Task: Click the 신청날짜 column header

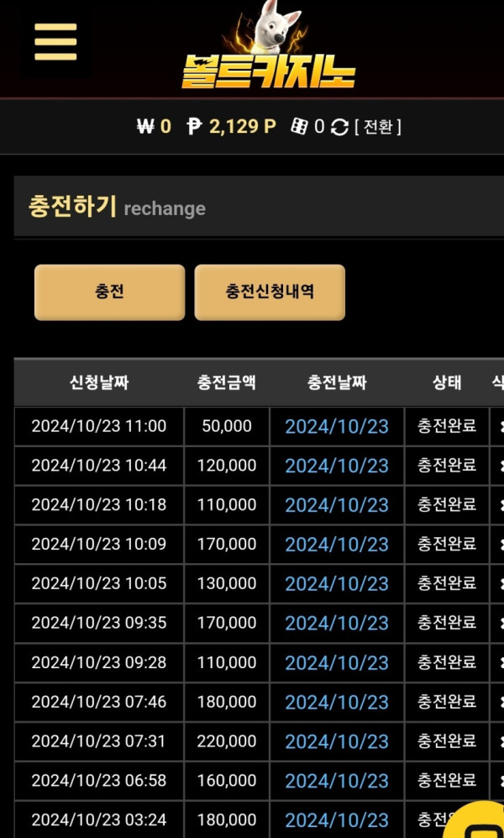Action: point(99,382)
